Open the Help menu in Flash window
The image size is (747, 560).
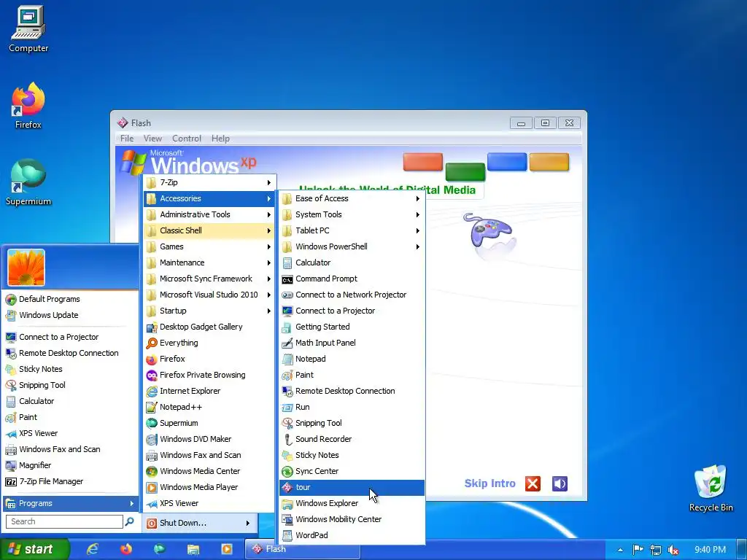pyautogui.click(x=220, y=138)
